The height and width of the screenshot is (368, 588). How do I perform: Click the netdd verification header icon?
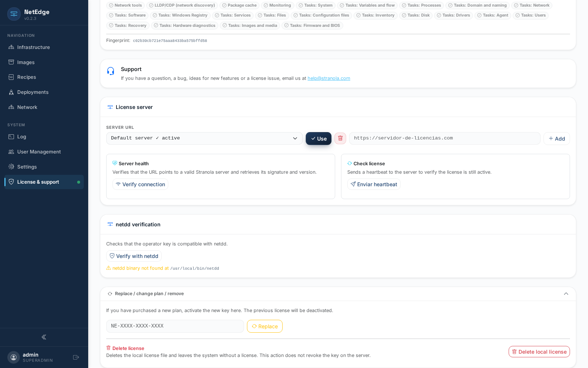click(110, 224)
